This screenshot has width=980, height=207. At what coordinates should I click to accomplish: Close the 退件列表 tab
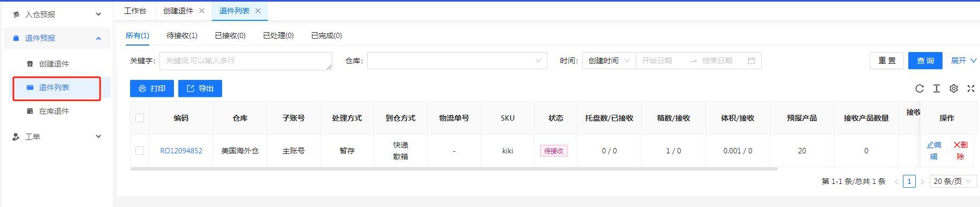point(258,11)
